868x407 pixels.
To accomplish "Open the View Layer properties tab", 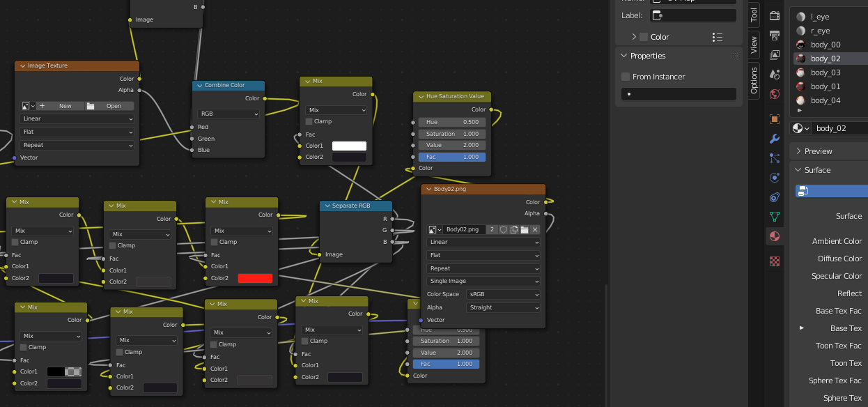I will [775, 54].
